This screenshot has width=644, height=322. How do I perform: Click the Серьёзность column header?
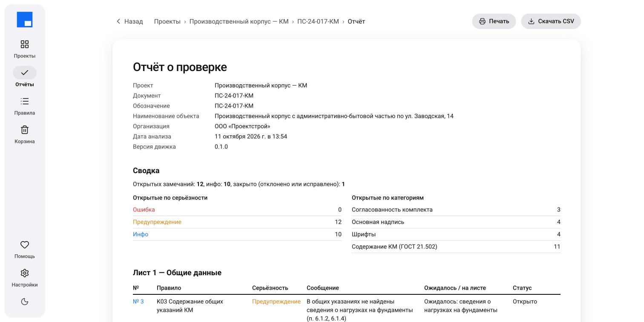coord(270,288)
